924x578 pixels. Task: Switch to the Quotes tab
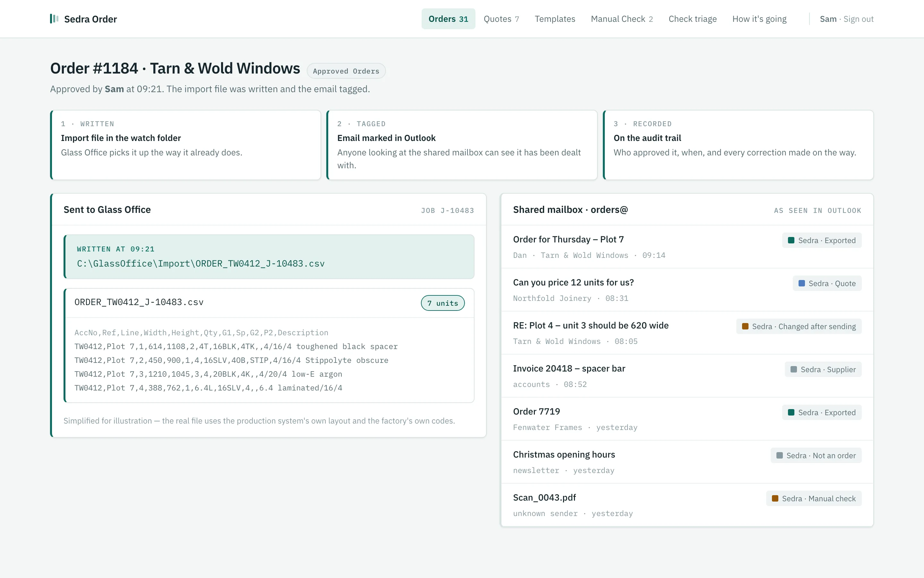pos(501,19)
